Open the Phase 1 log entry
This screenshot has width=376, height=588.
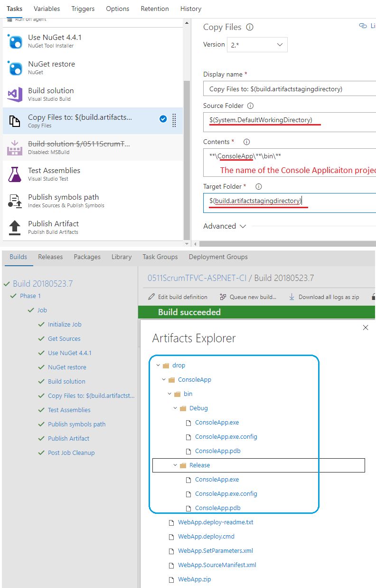pos(30,296)
